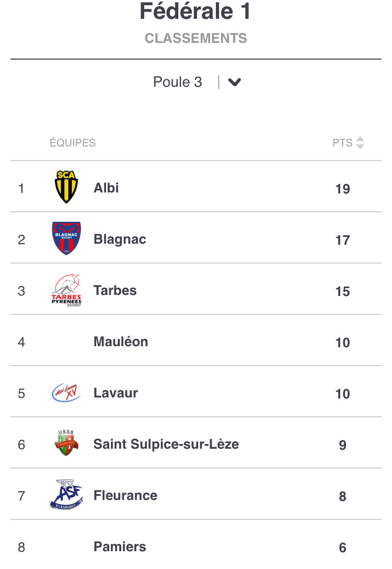Click the Albi SCA club logo
The width and height of the screenshot is (392, 569).
coord(66,187)
